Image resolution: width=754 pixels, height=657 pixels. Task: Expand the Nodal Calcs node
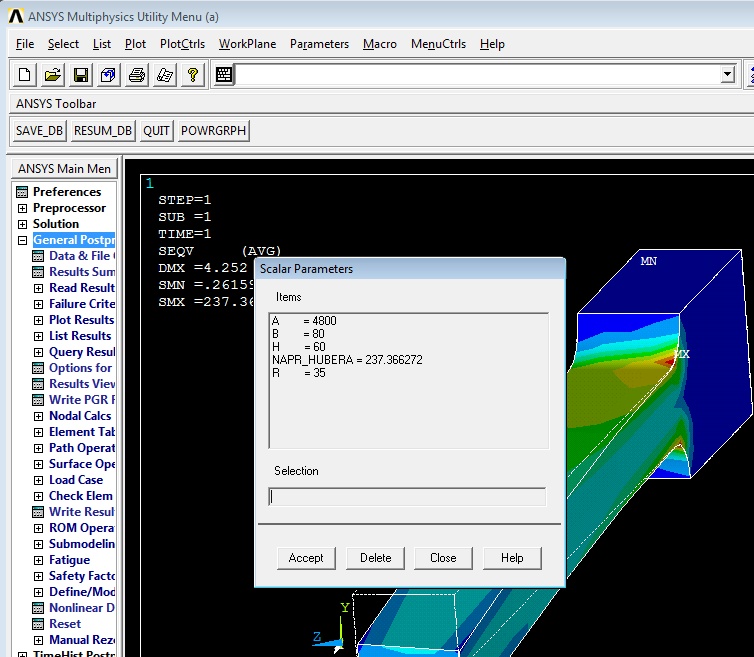coord(38,416)
